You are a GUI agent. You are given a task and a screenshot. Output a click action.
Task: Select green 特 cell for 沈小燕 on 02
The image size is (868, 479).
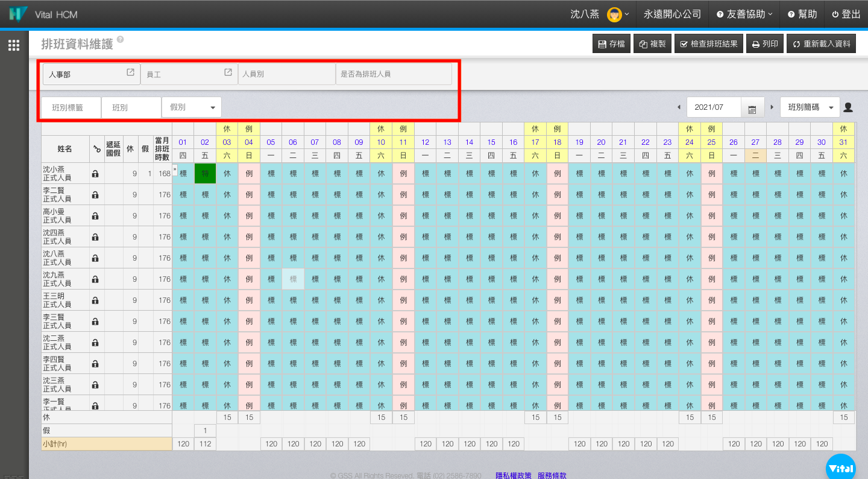[205, 174]
